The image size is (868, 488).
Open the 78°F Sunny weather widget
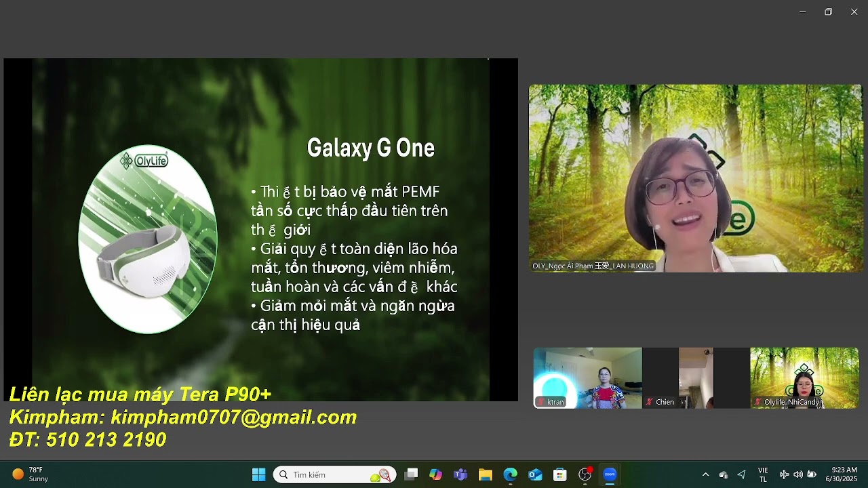31,474
